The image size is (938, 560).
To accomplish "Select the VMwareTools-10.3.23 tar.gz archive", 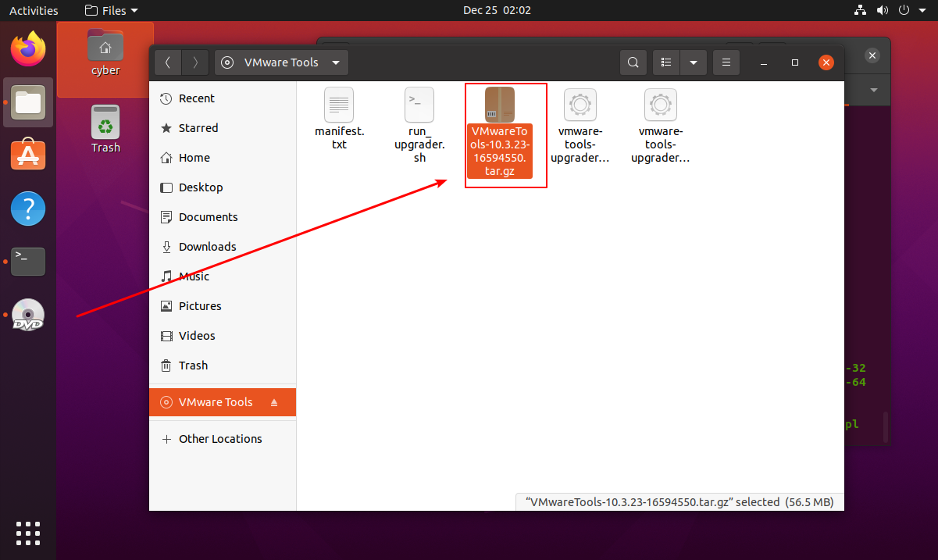I will coord(500,132).
